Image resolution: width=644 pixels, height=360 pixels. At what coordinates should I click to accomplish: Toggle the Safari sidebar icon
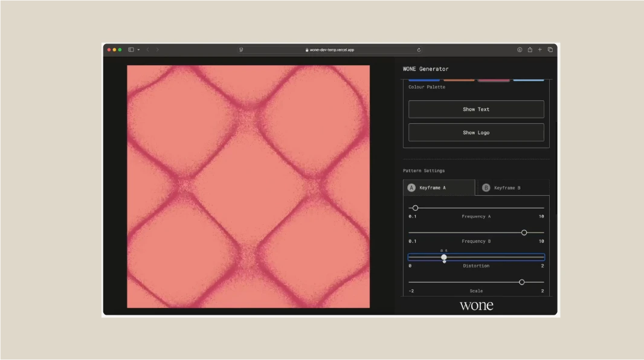131,50
